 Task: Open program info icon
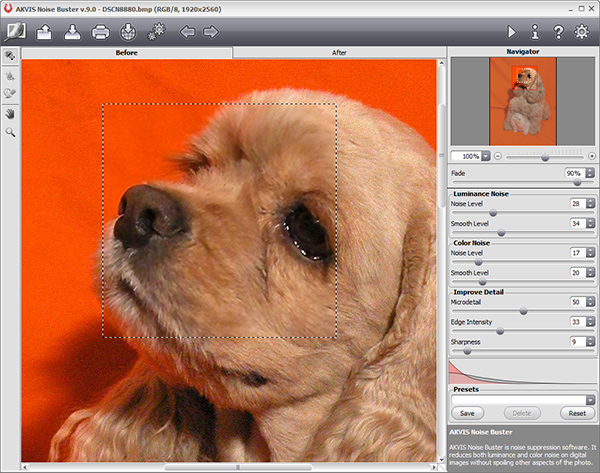point(536,32)
